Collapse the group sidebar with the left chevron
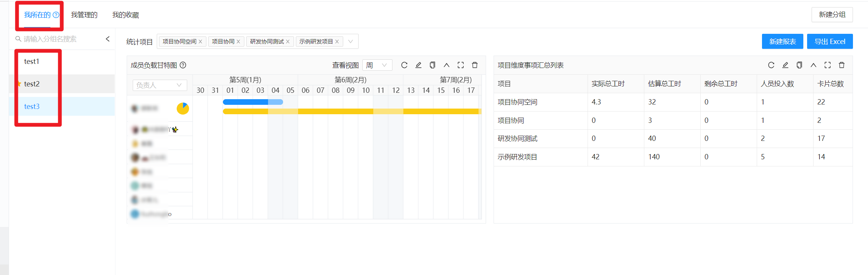The height and width of the screenshot is (275, 868). point(108,39)
